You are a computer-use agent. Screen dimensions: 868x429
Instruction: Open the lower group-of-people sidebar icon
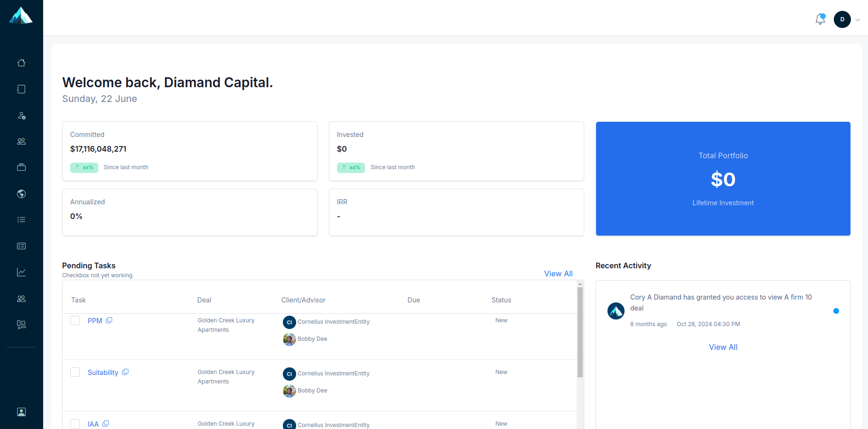coord(21,299)
